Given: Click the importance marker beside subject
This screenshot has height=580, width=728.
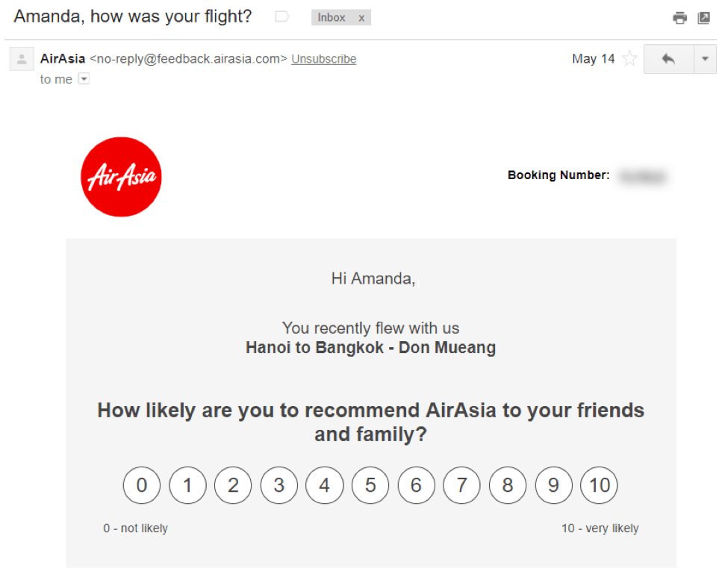Looking at the screenshot, I should pos(281,16).
